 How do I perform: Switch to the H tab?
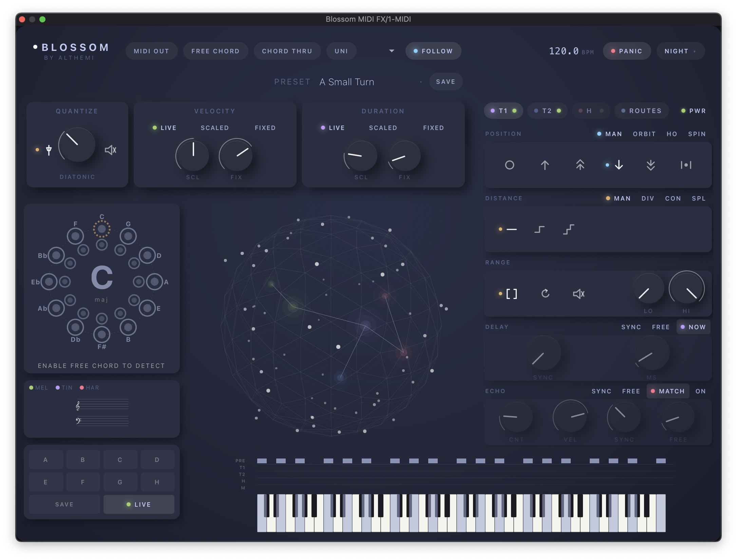[x=591, y=111]
